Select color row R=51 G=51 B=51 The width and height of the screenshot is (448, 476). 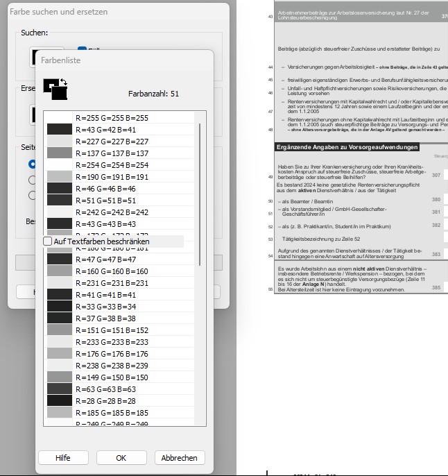(x=119, y=201)
